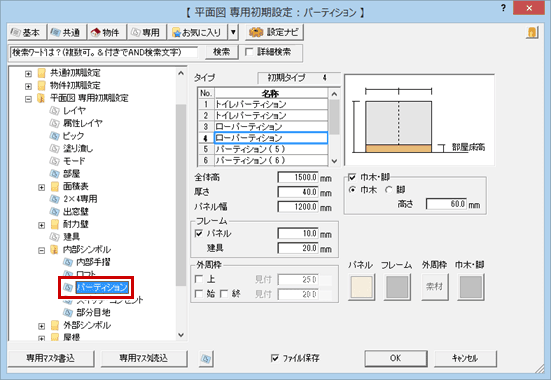Open the 基本 settings tab
This screenshot has width=551, height=380.
tap(27, 32)
